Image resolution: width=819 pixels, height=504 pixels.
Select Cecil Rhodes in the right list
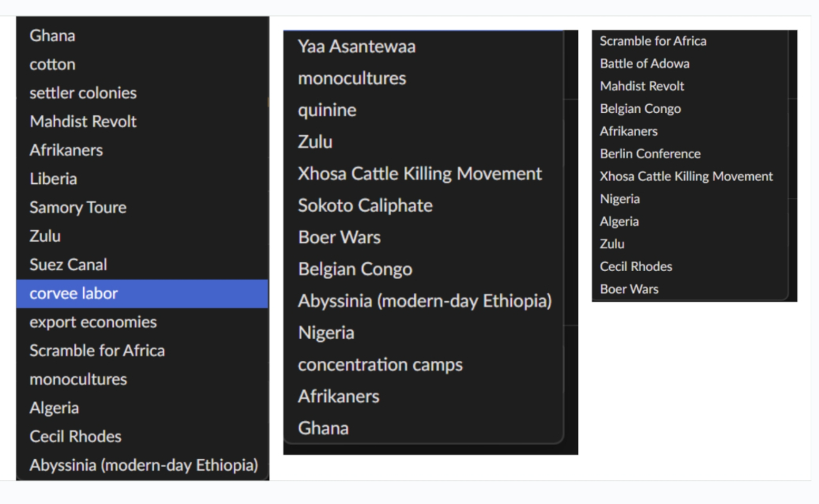pos(690,266)
